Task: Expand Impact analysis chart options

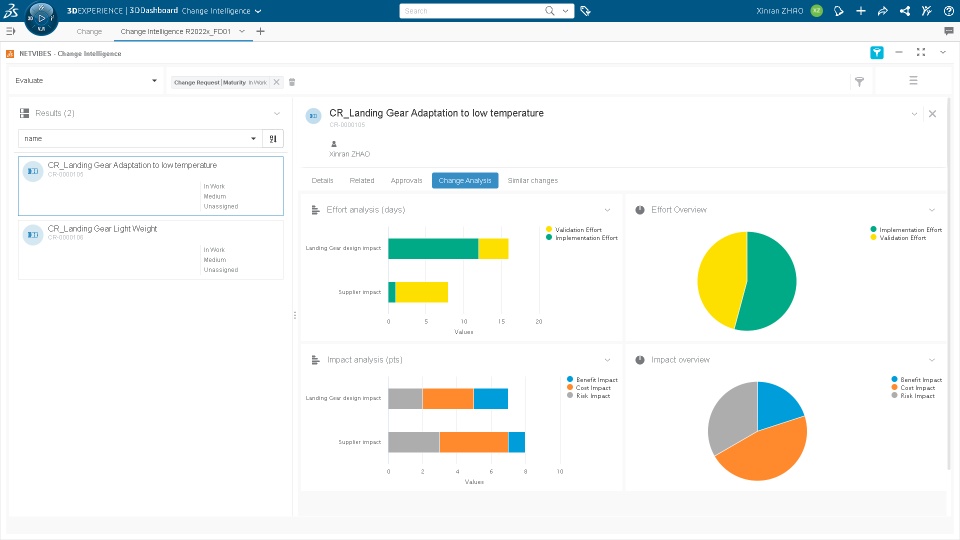Action: click(x=607, y=360)
